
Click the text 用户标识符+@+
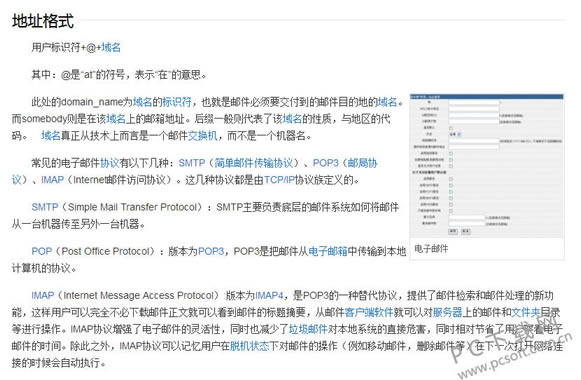[66, 47]
